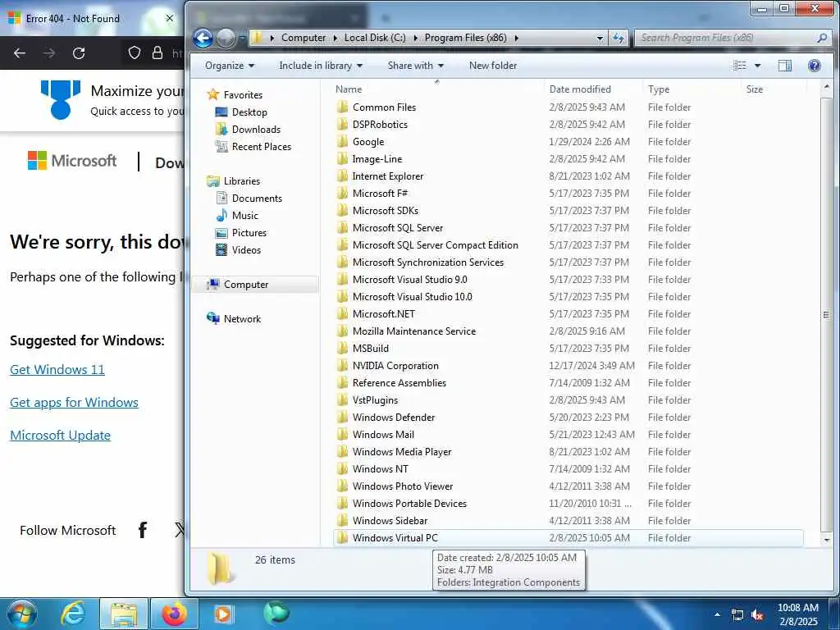Screen dimensions: 840x630
Task: Select the VstPlugins folder row
Action: [568, 400]
